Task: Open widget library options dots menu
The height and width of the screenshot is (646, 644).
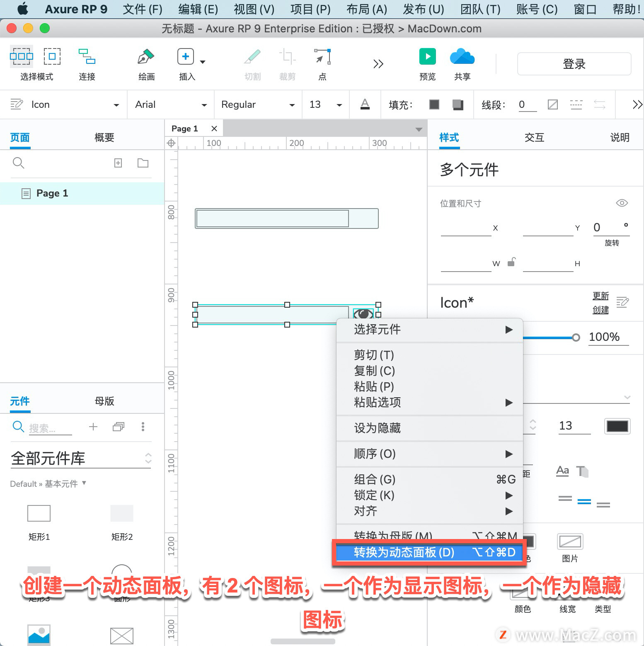Action: [x=143, y=427]
